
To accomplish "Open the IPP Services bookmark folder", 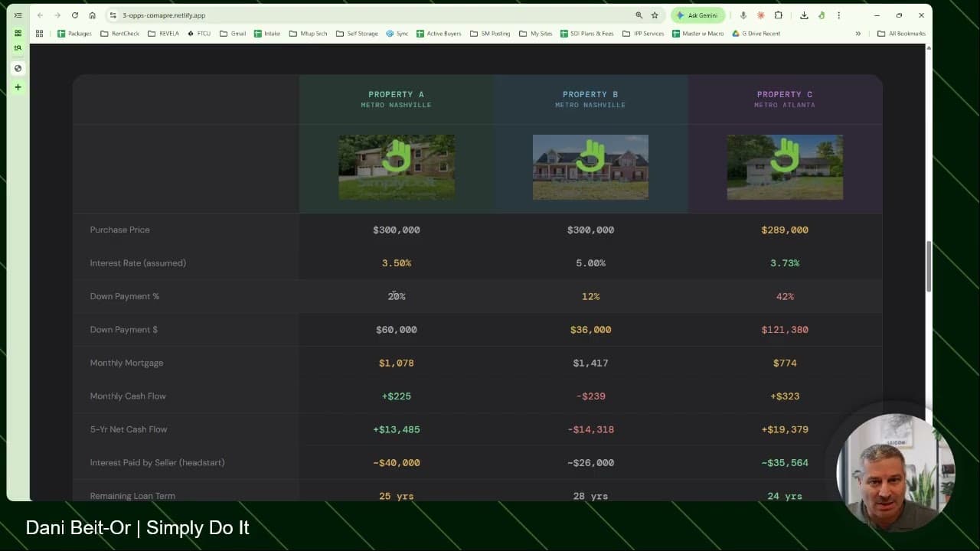I will (x=643, y=34).
